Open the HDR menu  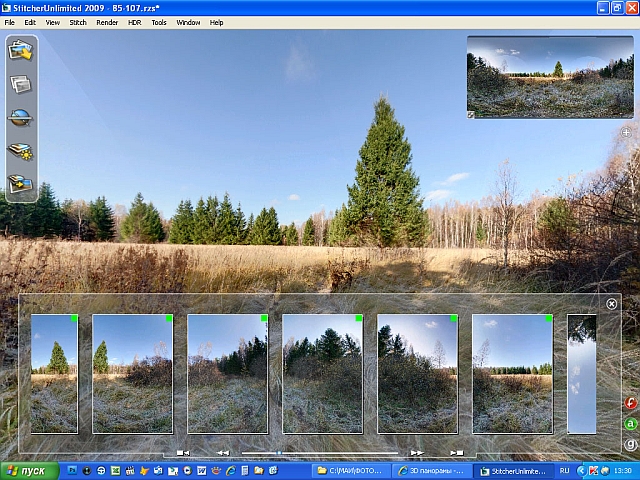(x=135, y=22)
